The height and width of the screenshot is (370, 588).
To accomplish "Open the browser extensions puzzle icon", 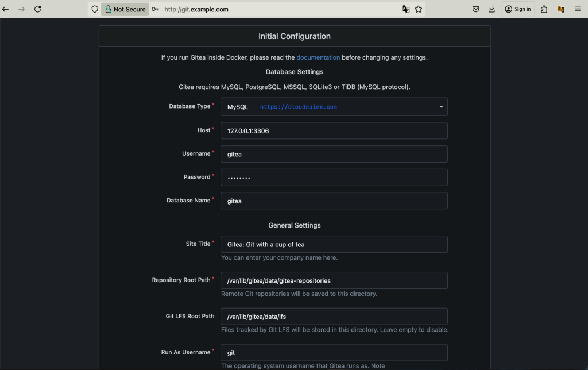I will click(543, 9).
